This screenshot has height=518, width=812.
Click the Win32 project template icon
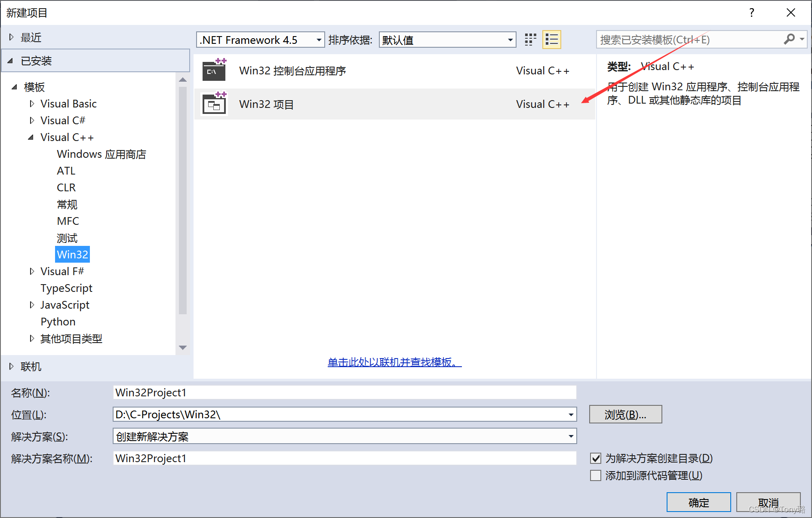point(215,103)
